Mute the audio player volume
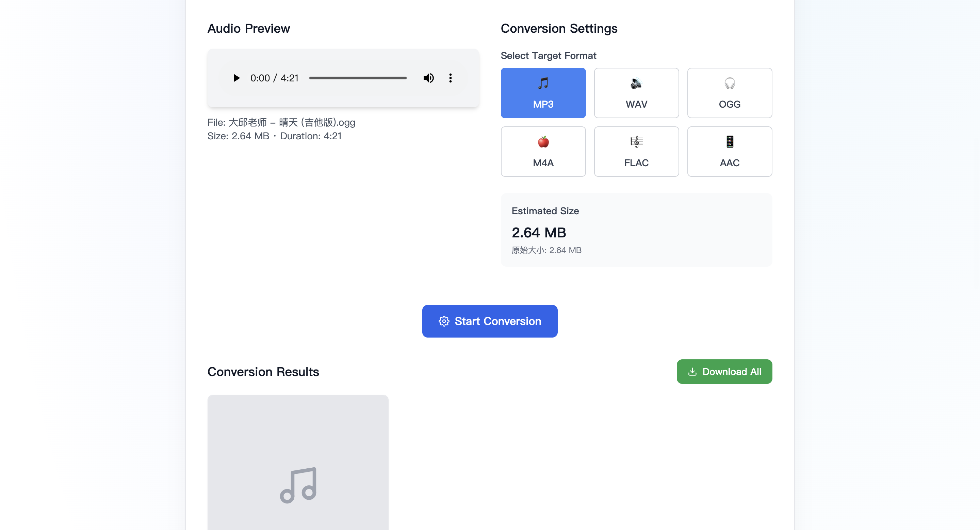The width and height of the screenshot is (980, 530). pyautogui.click(x=428, y=78)
